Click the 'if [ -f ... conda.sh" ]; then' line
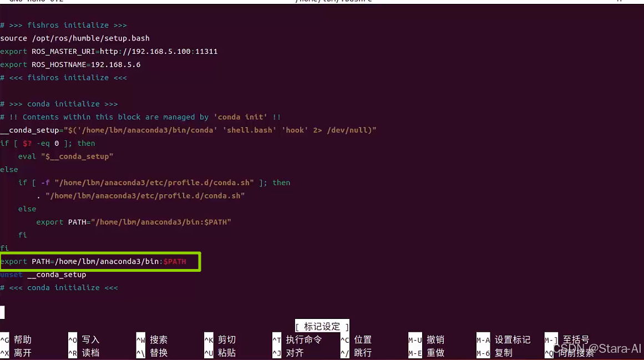Screen dimensions: 644x360 point(154,183)
